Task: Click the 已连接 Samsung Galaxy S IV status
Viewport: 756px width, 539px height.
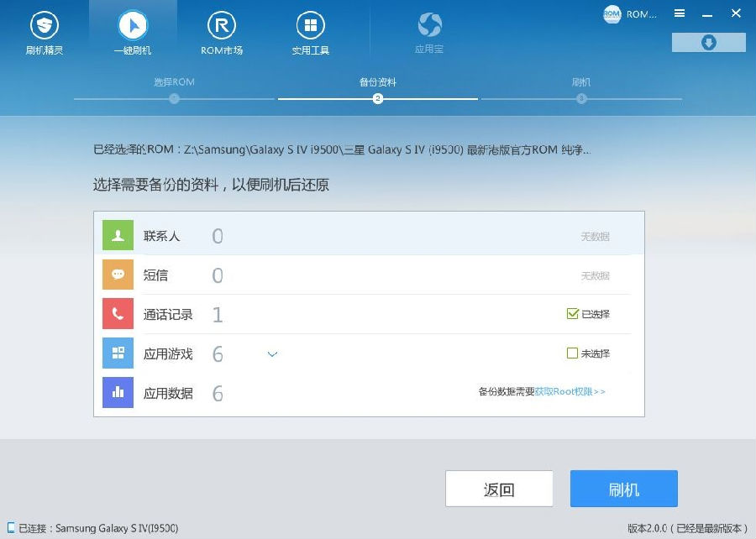Action: point(98,528)
